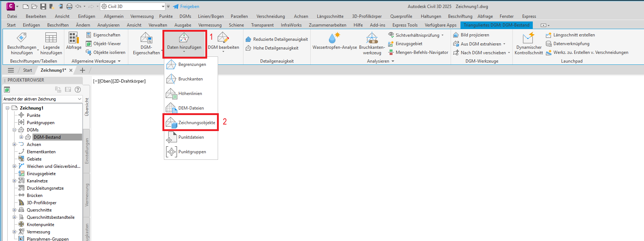Open the Bruchkantenwerkzeug
Screen dimensions: 644x241
click(x=372, y=44)
